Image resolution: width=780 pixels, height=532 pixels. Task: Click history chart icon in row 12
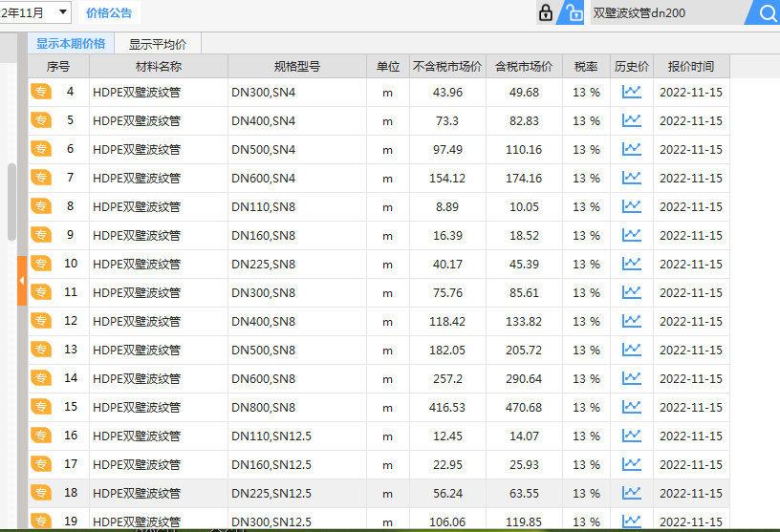(631, 321)
